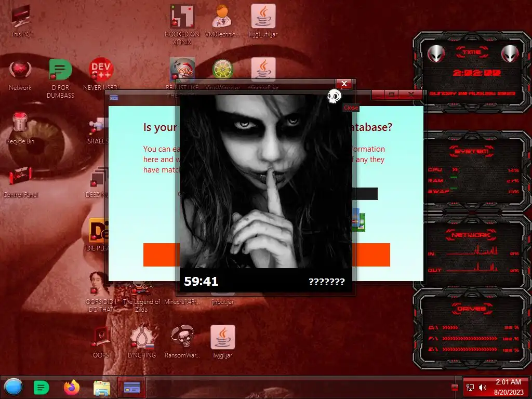Click the 59:41 countdown timer

coord(201,281)
